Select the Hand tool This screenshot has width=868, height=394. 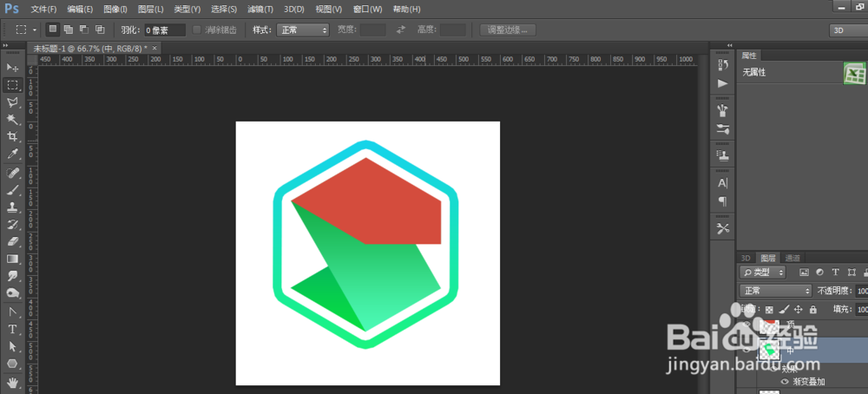13,383
